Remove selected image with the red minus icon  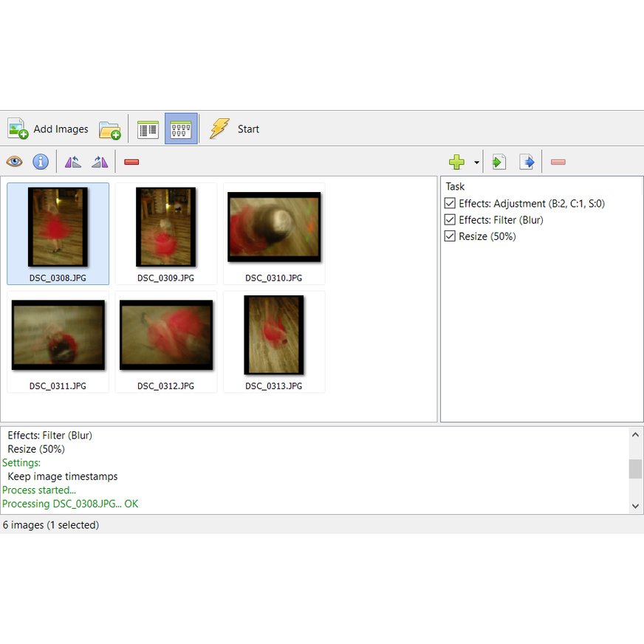click(x=131, y=162)
